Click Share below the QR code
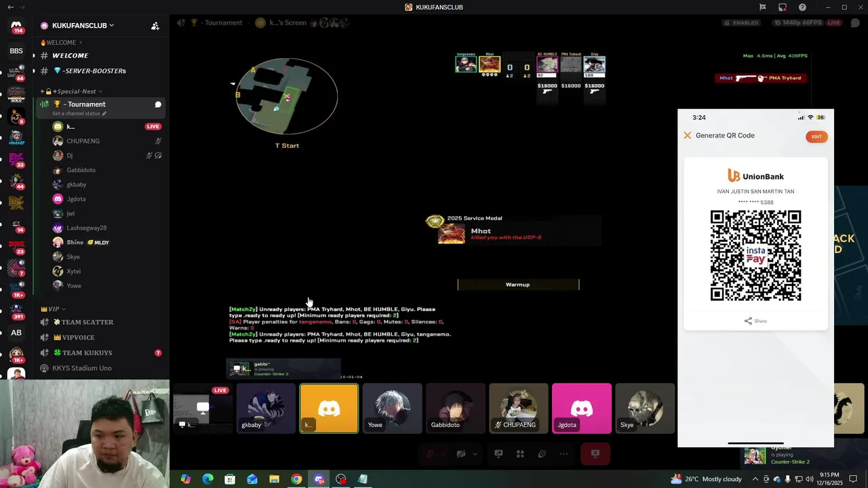The height and width of the screenshot is (488, 868). 755,321
